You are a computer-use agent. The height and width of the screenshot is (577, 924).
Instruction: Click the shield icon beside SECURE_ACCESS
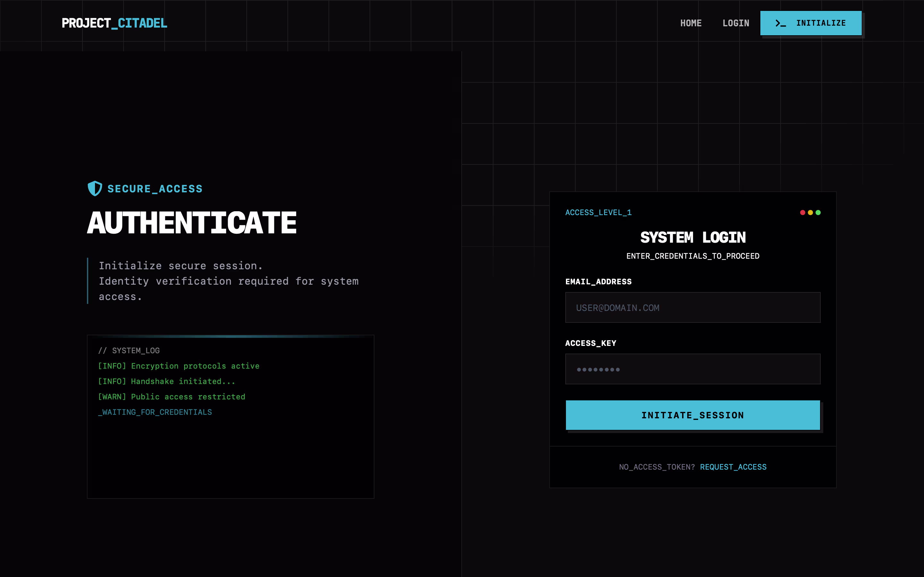[x=95, y=188]
